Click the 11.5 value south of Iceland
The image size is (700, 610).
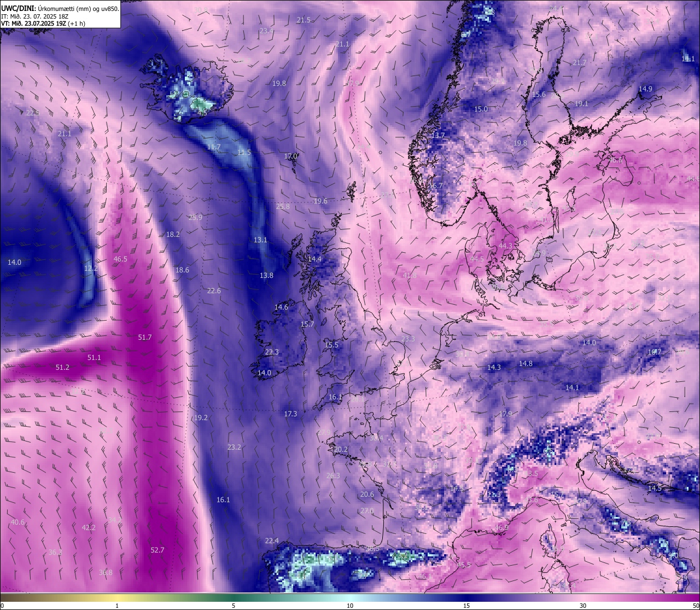(x=244, y=152)
